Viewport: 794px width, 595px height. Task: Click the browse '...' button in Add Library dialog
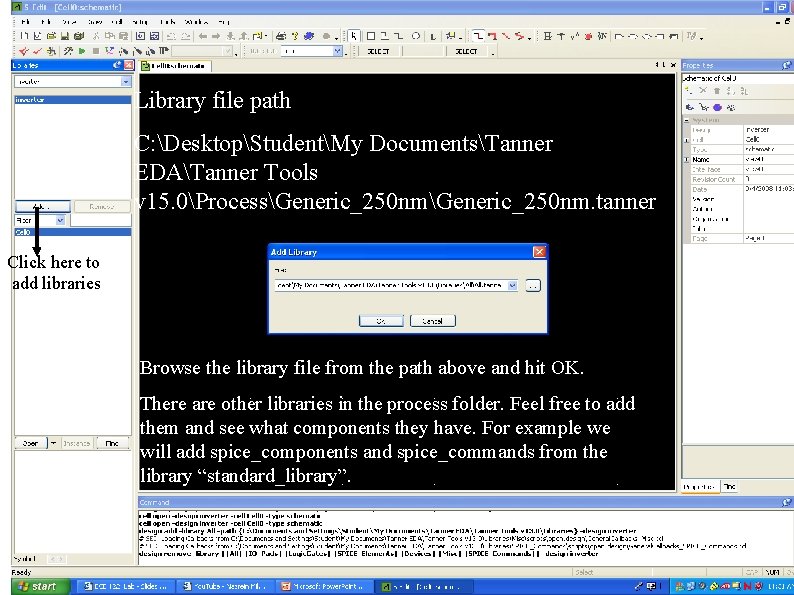click(x=533, y=286)
